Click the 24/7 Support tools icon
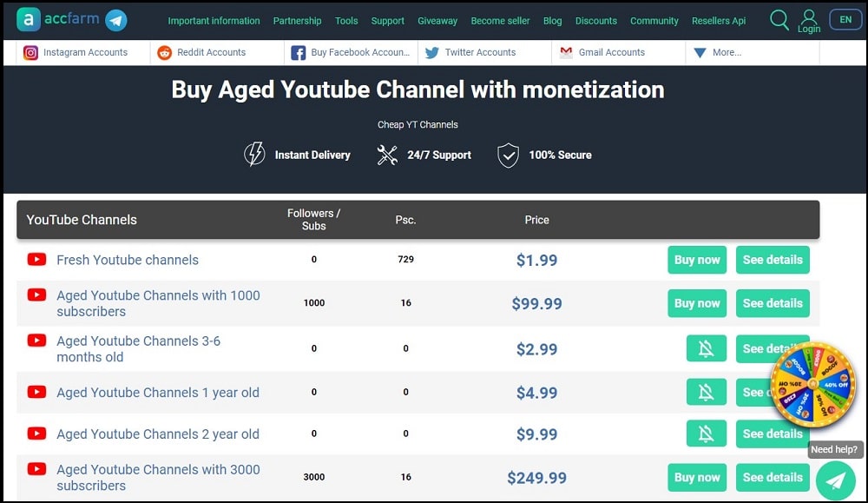The image size is (868, 503). pos(387,156)
